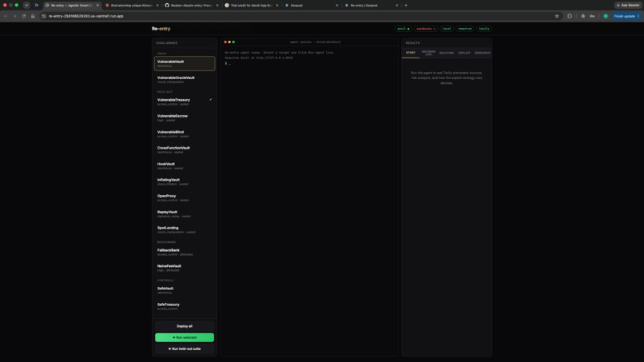This screenshot has height=362, width=644.
Task: Select the SpotLending challenge
Action: coord(185,229)
